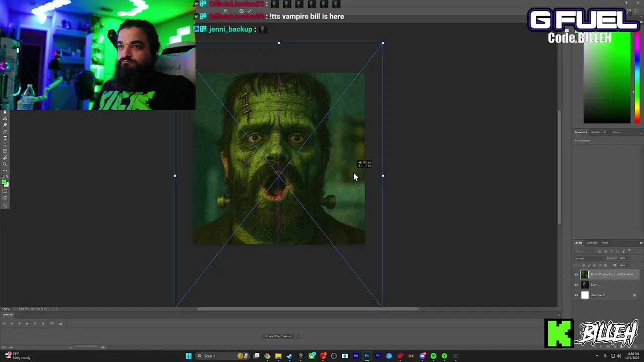This screenshot has height=362, width=644.
Task: Select the Smudge/Brush mixer tool
Action: coord(5,119)
